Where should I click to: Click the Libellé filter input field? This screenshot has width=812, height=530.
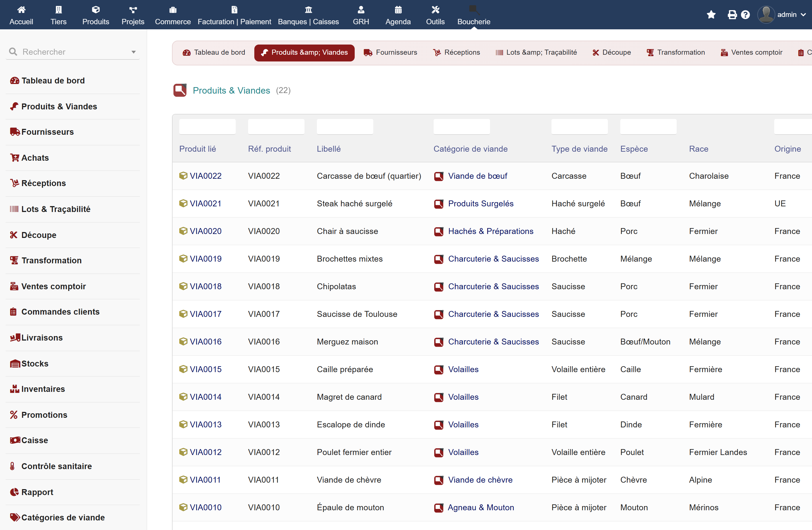tap(345, 127)
